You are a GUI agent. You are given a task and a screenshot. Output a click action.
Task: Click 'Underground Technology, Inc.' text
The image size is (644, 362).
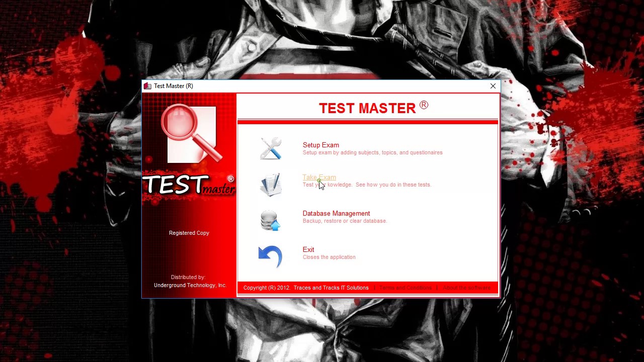click(190, 285)
